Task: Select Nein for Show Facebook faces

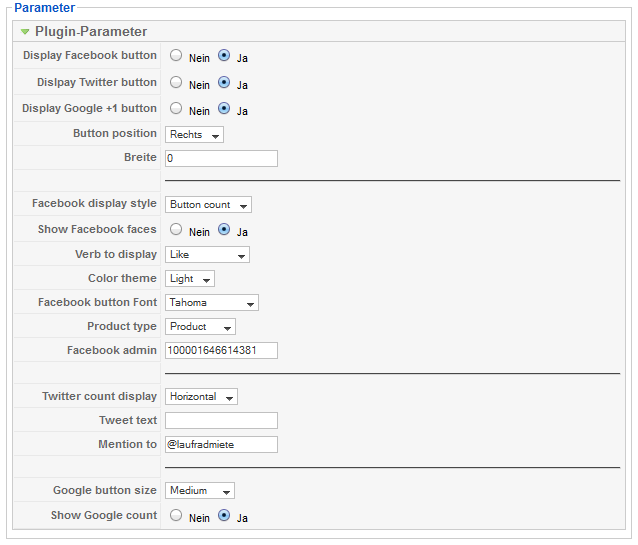Action: pos(176,229)
